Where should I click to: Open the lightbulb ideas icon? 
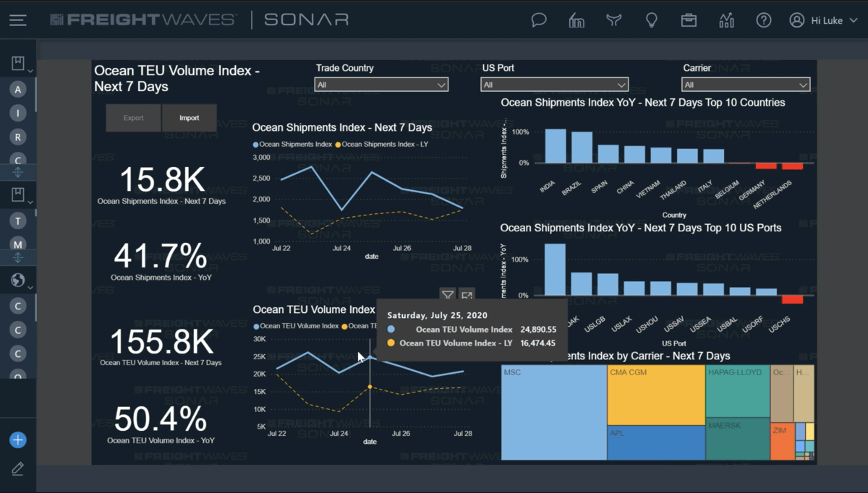[x=652, y=20]
